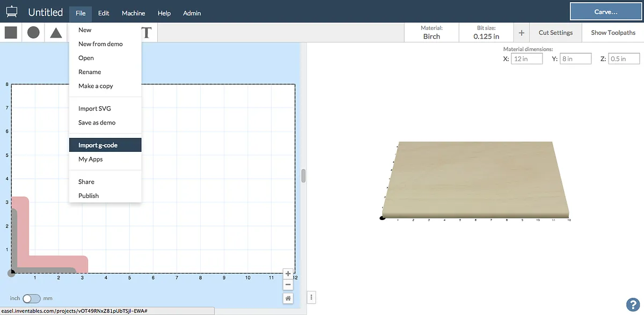Viewport: 644px width, 315px height.
Task: Open the Material Birch selector
Action: pyautogui.click(x=431, y=33)
